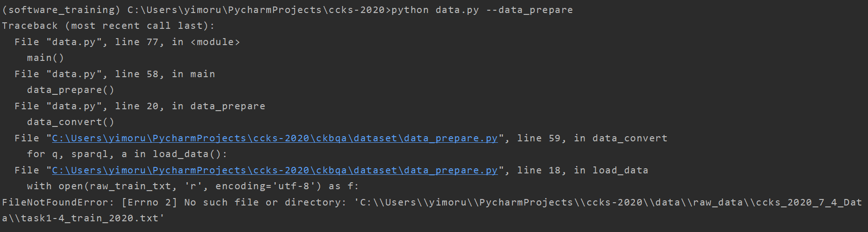Click the 'Traceback (most recent call last)' line
The height and width of the screenshot is (232, 868).
point(108,26)
